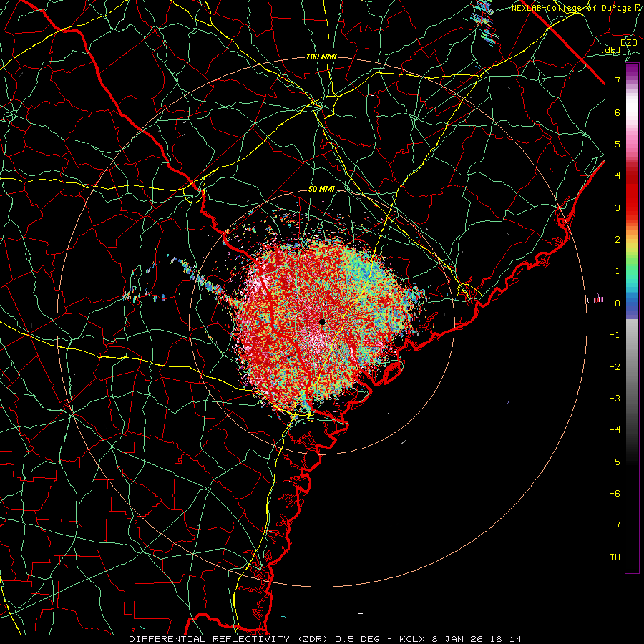644x644 pixels.
Task: Click the "DIFFERENTIAL REFLECTIVITY (ZDR)" caption text
Action: 230,639
